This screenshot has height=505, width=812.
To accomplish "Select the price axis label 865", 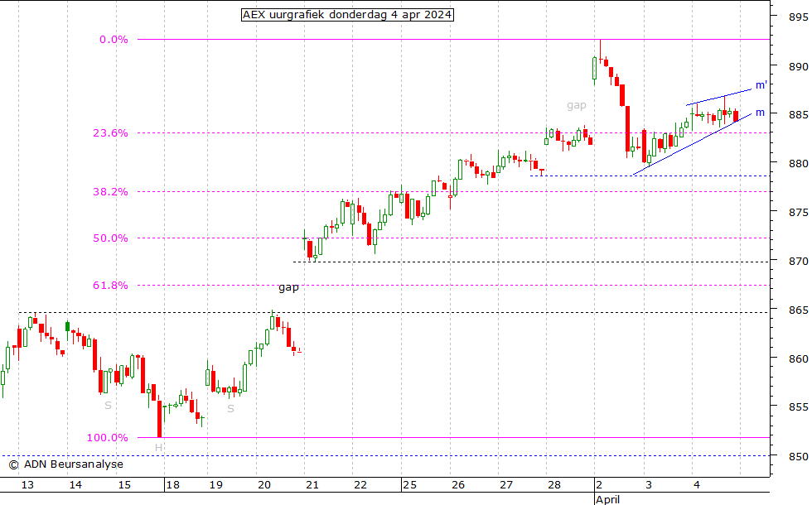I will pyautogui.click(x=798, y=310).
